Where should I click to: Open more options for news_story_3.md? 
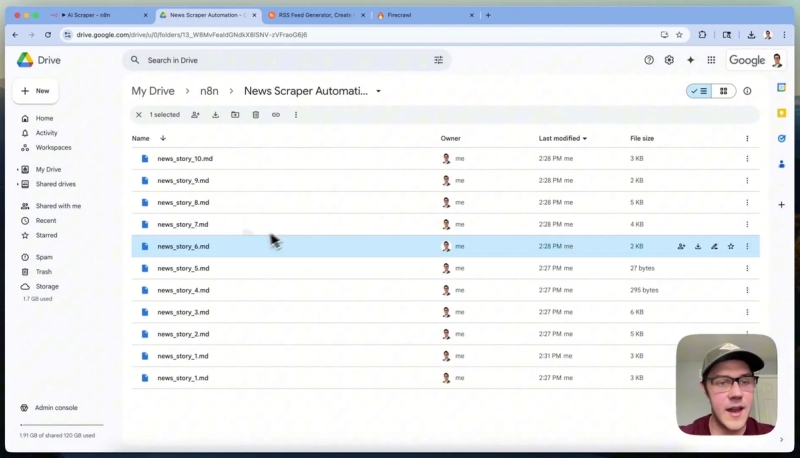point(747,312)
